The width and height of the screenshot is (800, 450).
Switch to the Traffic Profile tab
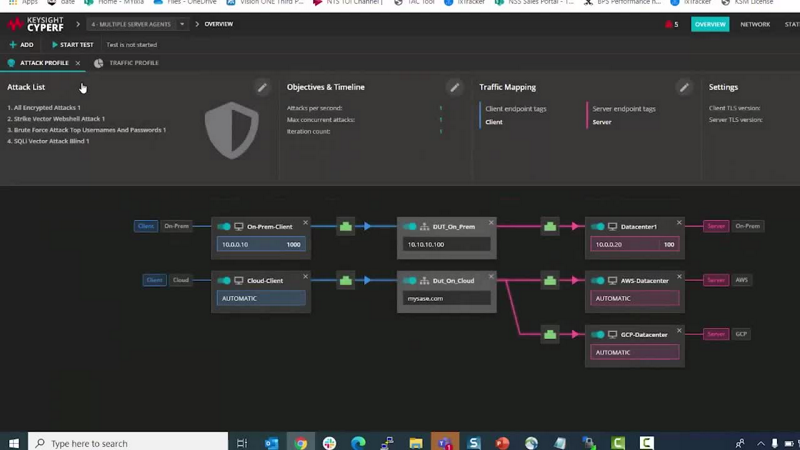pyautogui.click(x=127, y=63)
